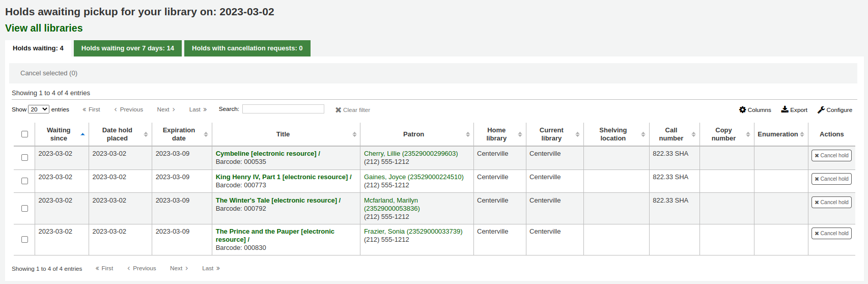Sort by Waiting since column header
This screenshot has width=868, height=284.
59,134
